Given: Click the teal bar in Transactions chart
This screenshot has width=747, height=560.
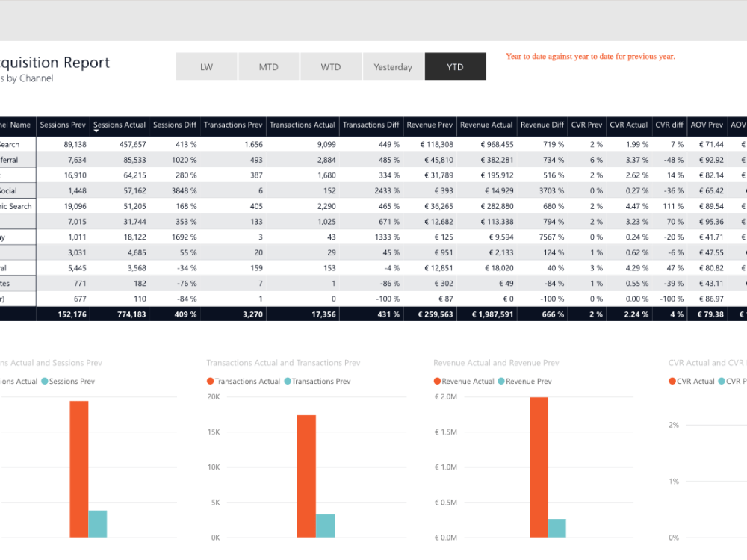Looking at the screenshot, I should click(x=325, y=526).
